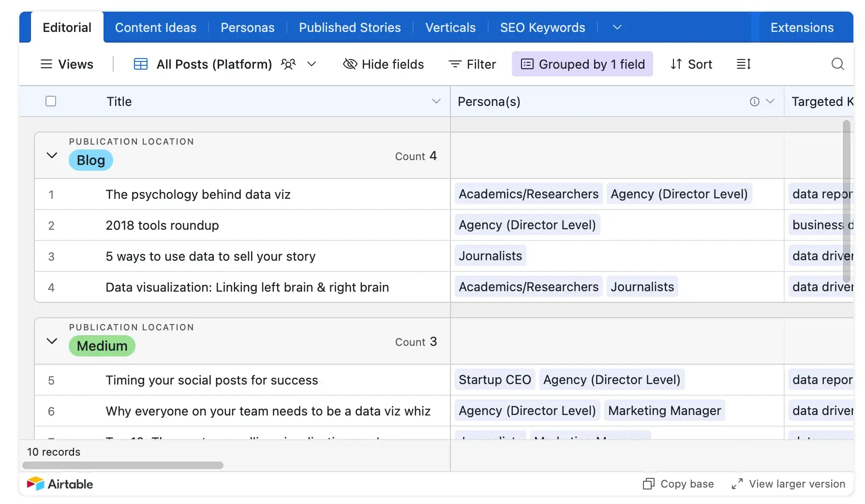Click the Journalists tag in row 4

pos(642,287)
